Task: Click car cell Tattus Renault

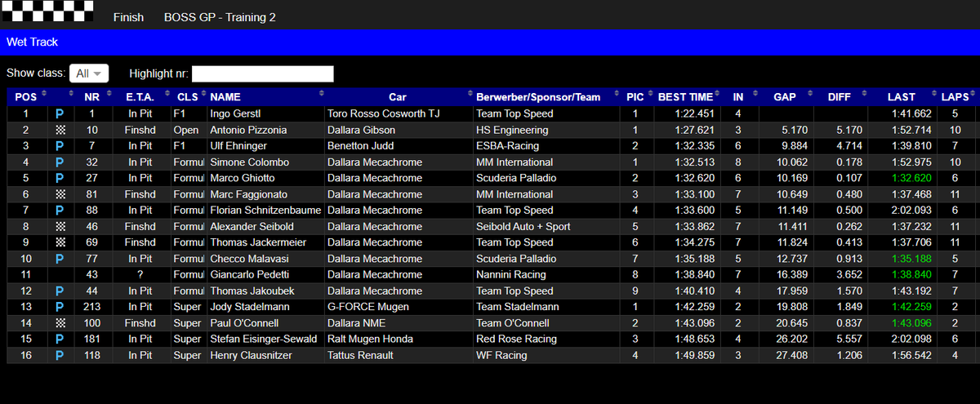Action: [360, 356]
